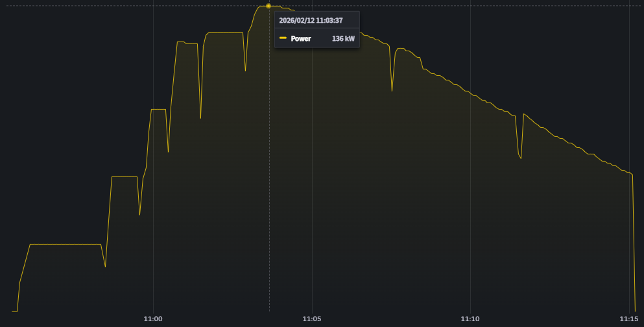Image resolution: width=644 pixels, height=327 pixels.
Task: Click the yellow Power series swatch in tooltip
Action: tap(283, 39)
